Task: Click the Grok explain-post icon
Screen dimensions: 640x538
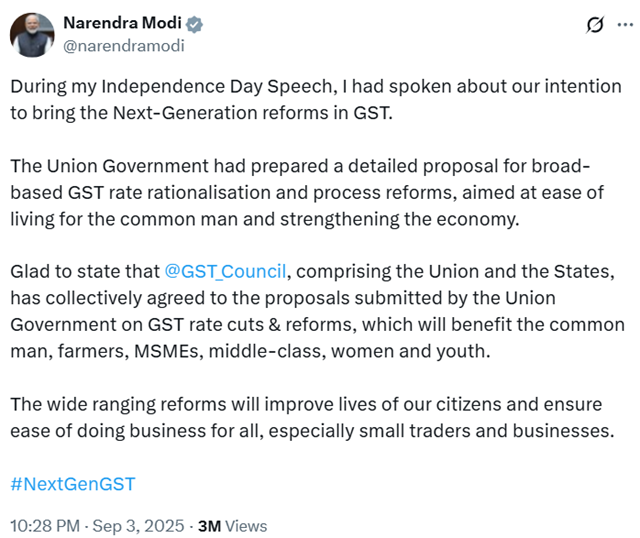Action: pos(595,25)
